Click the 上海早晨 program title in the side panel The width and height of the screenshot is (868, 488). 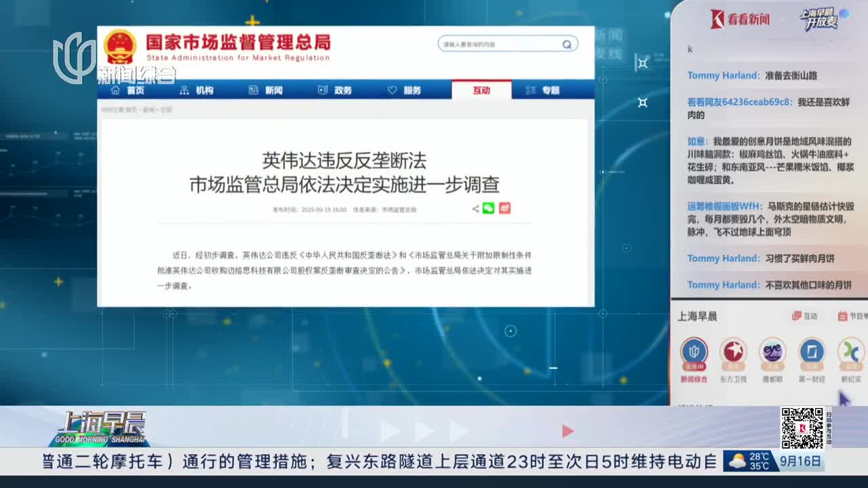[x=697, y=316]
